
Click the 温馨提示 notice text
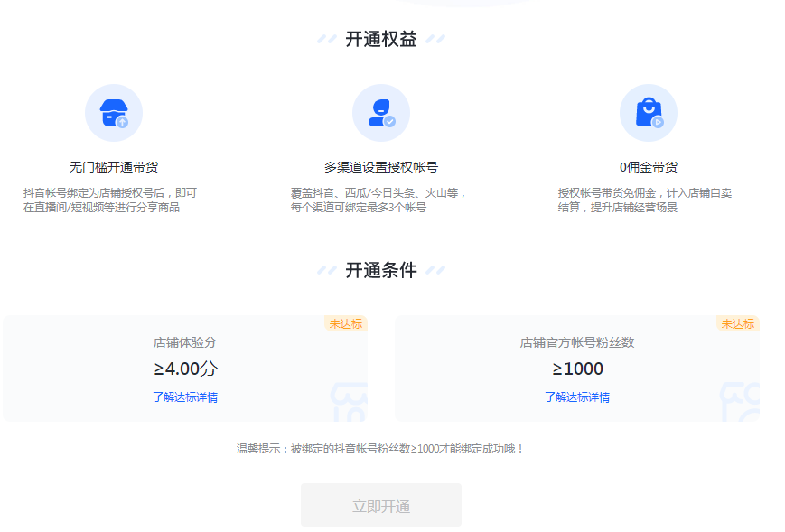380,449
